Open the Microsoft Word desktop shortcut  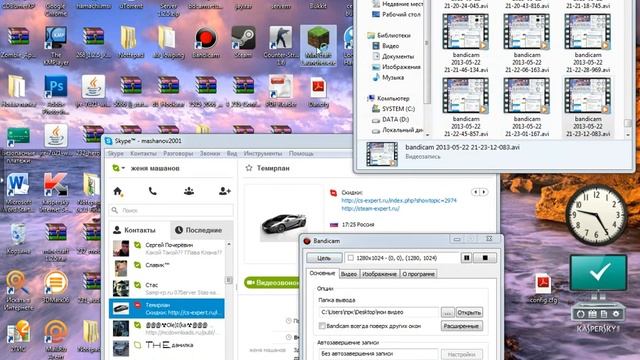click(18, 192)
